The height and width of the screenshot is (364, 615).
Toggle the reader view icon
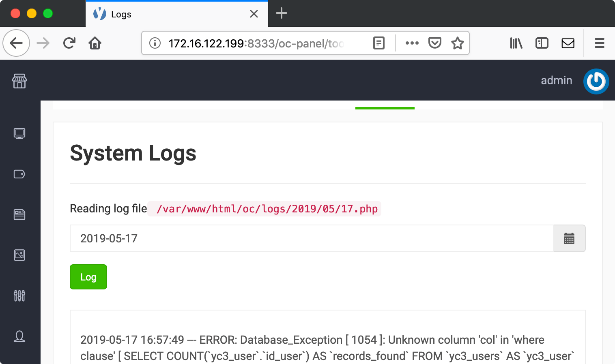(x=379, y=43)
